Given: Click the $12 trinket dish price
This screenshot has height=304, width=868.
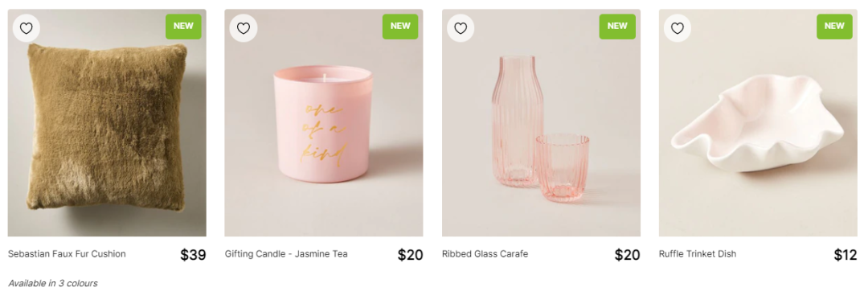Looking at the screenshot, I should click(x=845, y=255).
